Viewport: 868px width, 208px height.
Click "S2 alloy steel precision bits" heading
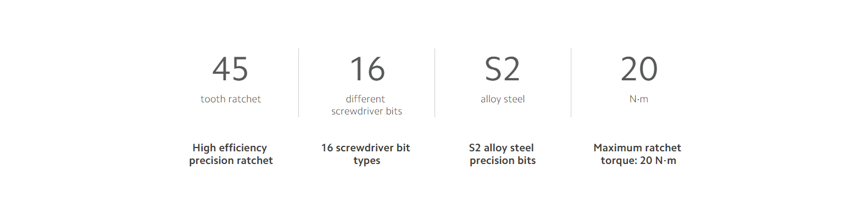pyautogui.click(x=502, y=154)
